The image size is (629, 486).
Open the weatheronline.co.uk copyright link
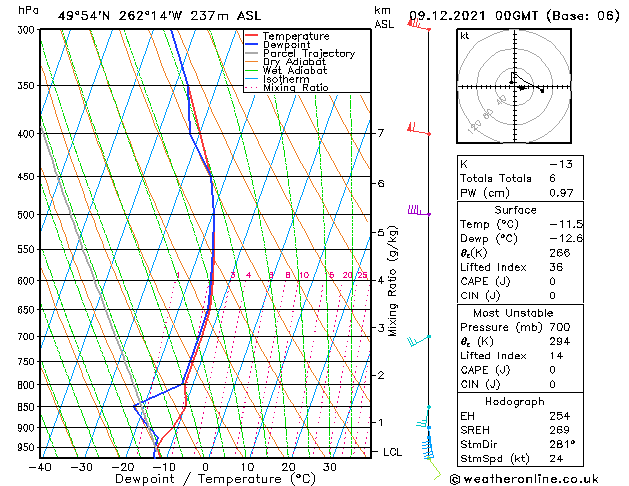524,479
